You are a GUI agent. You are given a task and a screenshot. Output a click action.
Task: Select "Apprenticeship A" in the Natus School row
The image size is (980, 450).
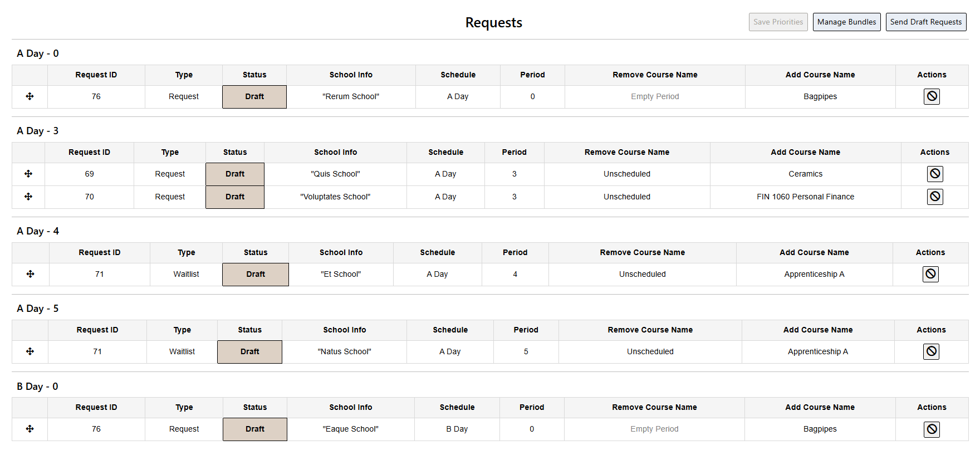[x=817, y=351]
